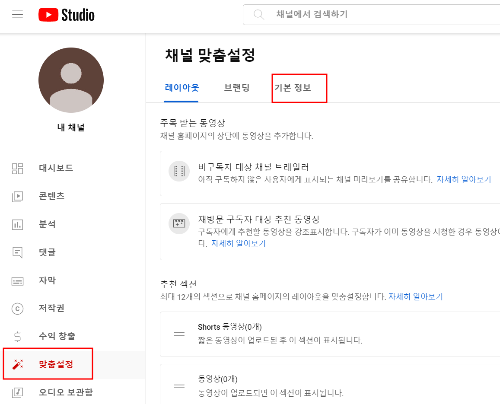Click the channel profile avatar

[x=71, y=80]
